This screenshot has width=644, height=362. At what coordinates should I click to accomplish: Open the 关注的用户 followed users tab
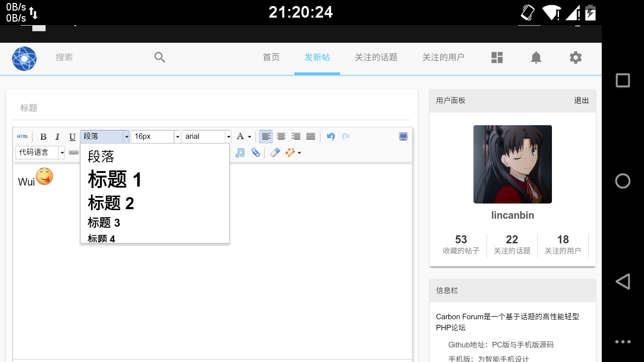[x=443, y=57]
